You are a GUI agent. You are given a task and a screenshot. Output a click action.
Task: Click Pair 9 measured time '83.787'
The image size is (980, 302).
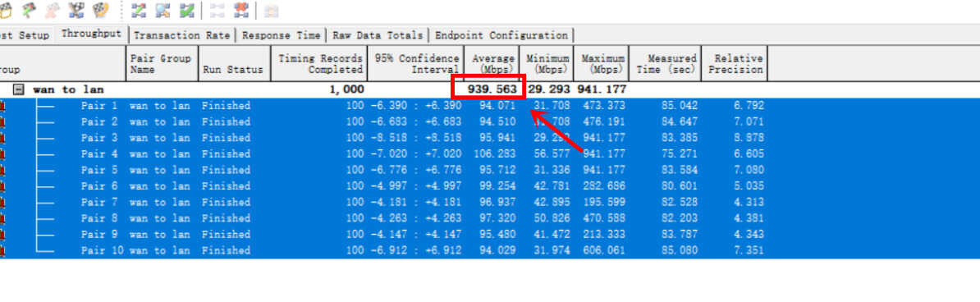click(x=680, y=235)
